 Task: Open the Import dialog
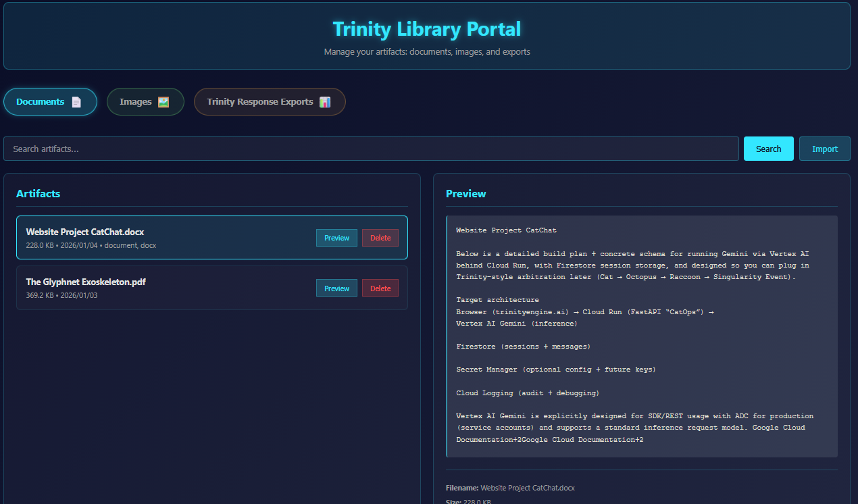(x=824, y=148)
